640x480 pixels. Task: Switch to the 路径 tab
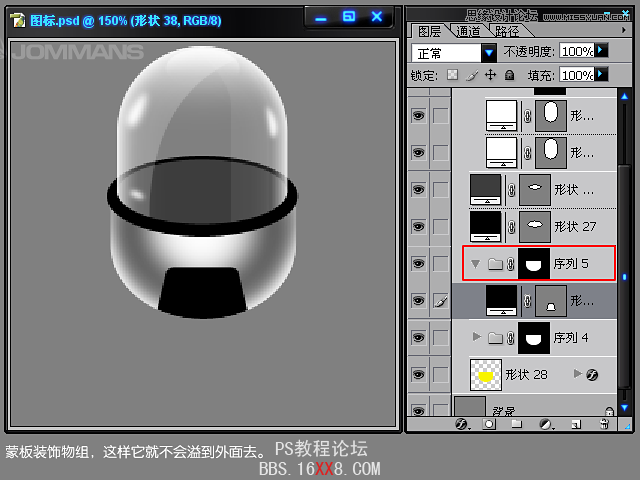click(507, 30)
